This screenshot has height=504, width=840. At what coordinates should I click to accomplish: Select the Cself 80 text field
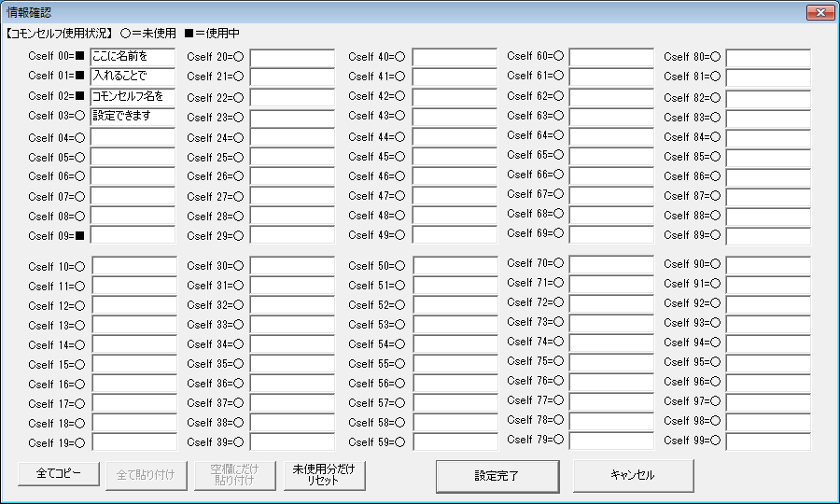click(768, 58)
